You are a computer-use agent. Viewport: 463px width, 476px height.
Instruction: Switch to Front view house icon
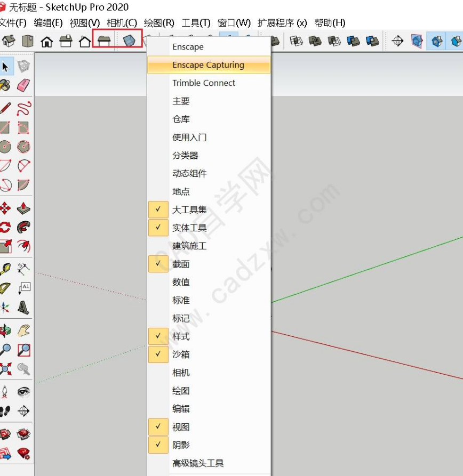pos(47,41)
